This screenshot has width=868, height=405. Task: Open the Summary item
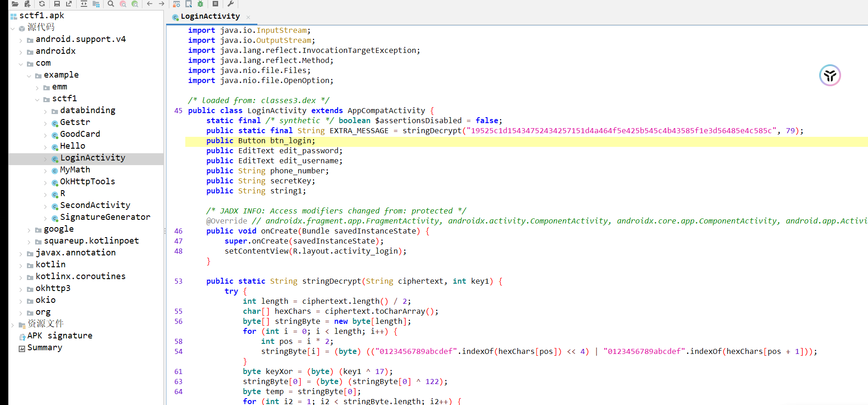(45, 348)
